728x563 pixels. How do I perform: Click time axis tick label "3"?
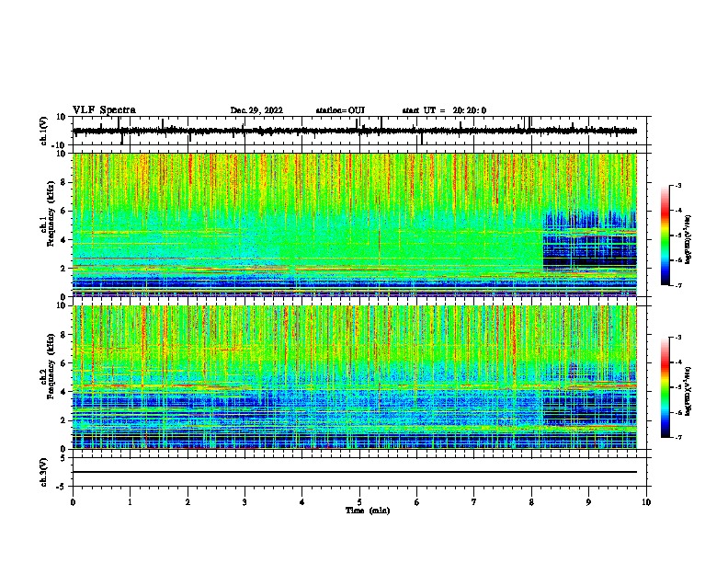coord(245,502)
